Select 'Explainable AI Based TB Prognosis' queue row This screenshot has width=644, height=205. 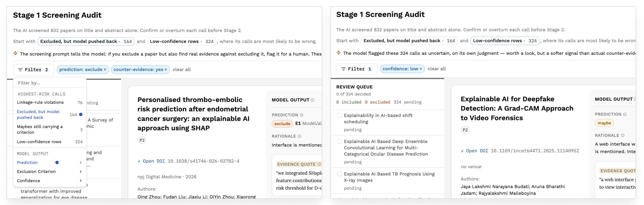click(387, 181)
